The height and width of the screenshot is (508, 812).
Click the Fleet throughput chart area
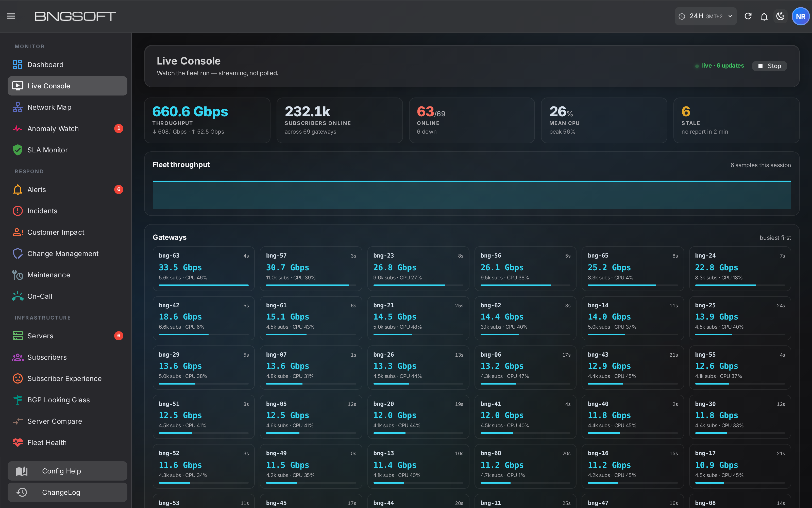pyautogui.click(x=472, y=195)
